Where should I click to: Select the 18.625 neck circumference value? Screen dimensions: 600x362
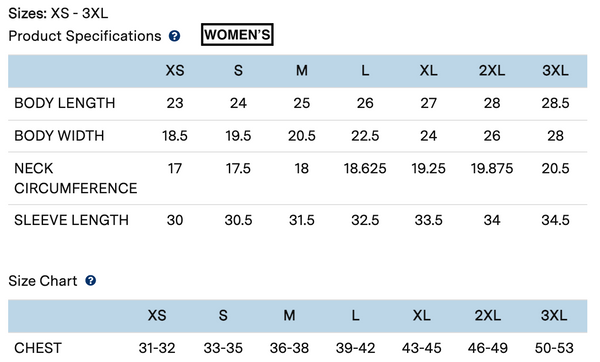[x=365, y=168]
